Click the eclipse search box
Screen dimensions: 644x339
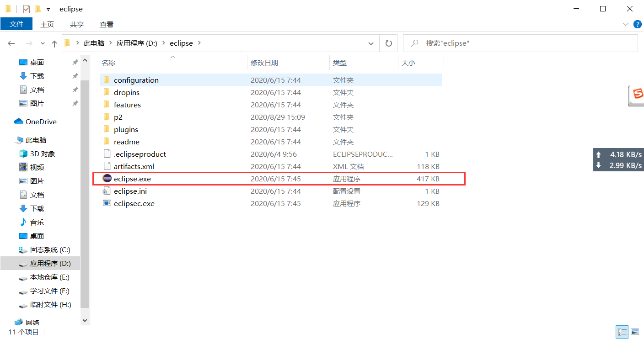pyautogui.click(x=521, y=43)
